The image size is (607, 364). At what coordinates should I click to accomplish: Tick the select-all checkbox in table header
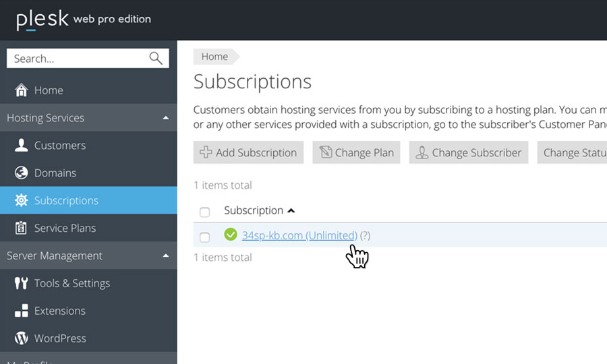tap(205, 212)
